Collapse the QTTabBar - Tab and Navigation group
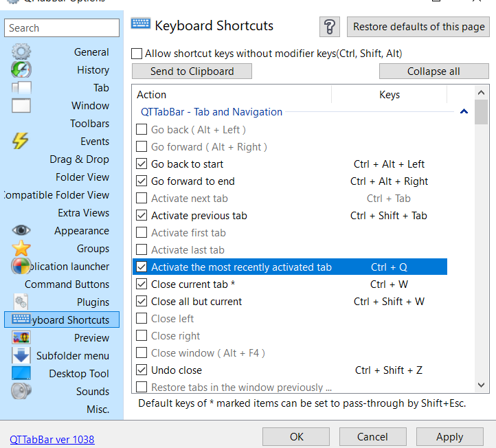496x448 pixels. click(x=464, y=111)
